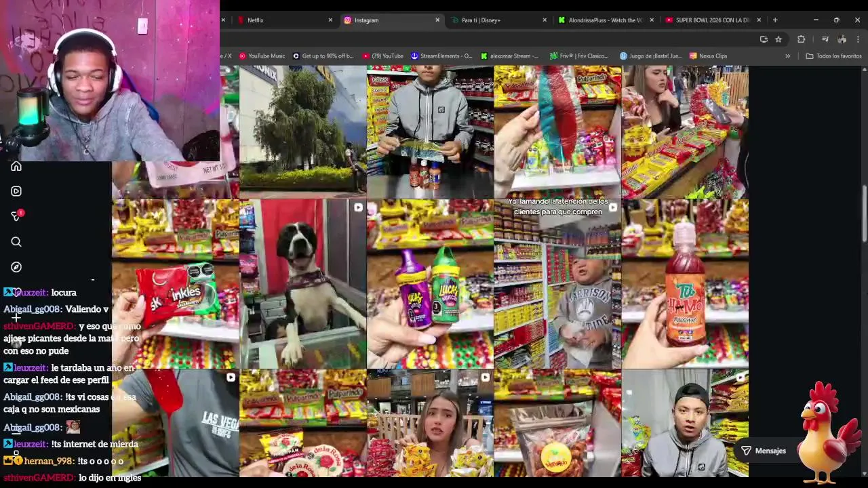Viewport: 868px width, 488px height.
Task: Open the Chrome three-dot menu
Action: pos(858,39)
